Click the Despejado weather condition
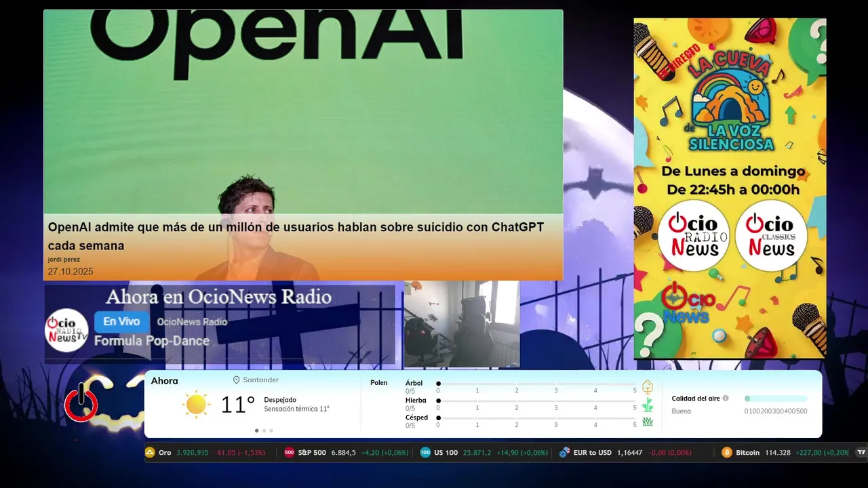The height and width of the screenshot is (488, 868). click(x=280, y=400)
